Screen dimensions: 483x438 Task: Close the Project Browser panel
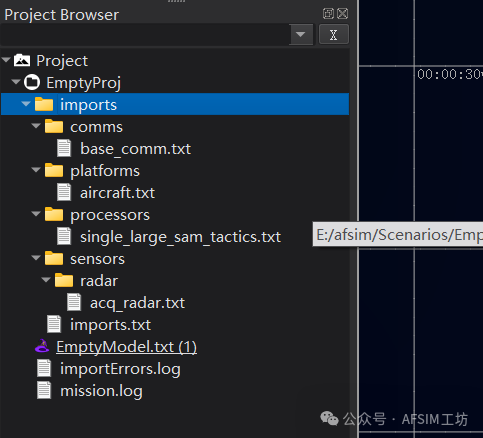pyautogui.click(x=343, y=14)
